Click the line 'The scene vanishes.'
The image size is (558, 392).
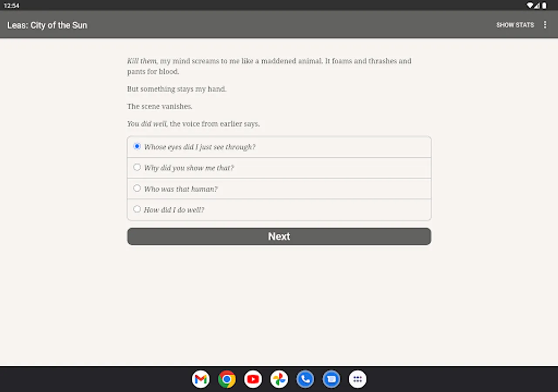[x=160, y=106]
